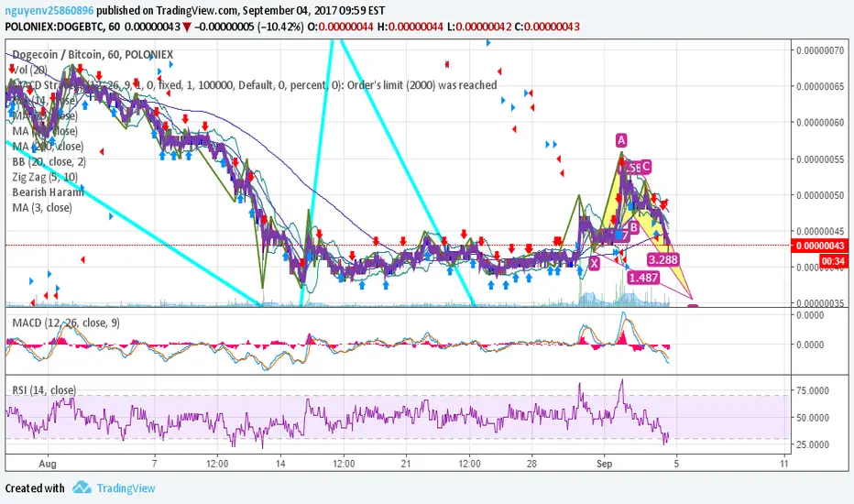Click the 0.00000055 price axis label
The image size is (854, 504).
point(820,159)
